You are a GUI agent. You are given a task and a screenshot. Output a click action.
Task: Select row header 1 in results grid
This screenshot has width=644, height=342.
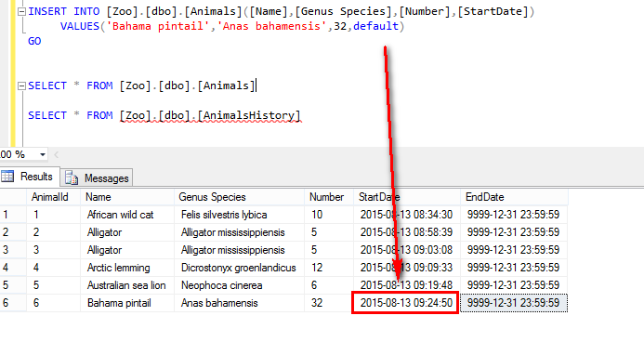click(x=13, y=215)
